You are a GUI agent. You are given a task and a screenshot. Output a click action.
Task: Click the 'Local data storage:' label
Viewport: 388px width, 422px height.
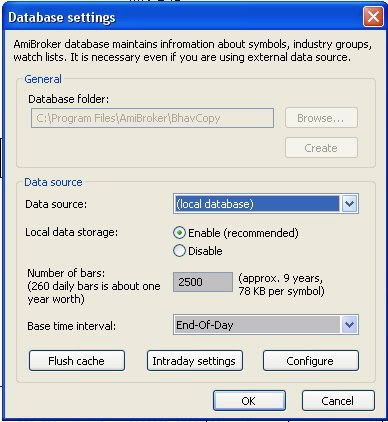pos(72,232)
